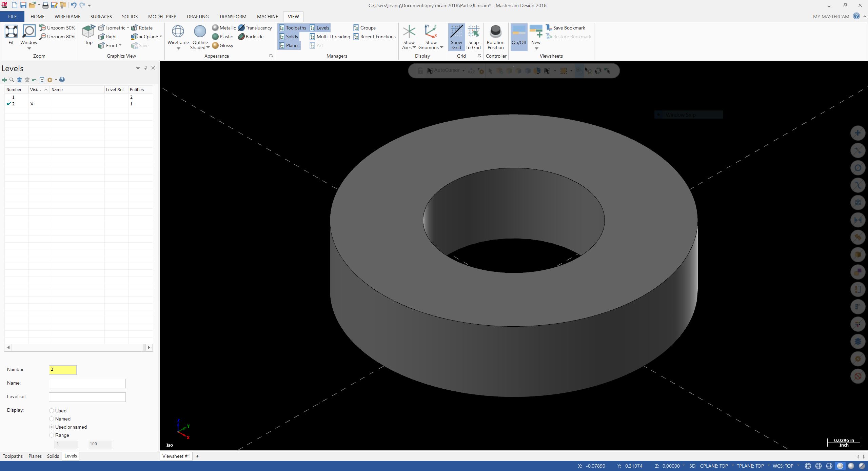Open the Levels panel options gear

(50, 80)
